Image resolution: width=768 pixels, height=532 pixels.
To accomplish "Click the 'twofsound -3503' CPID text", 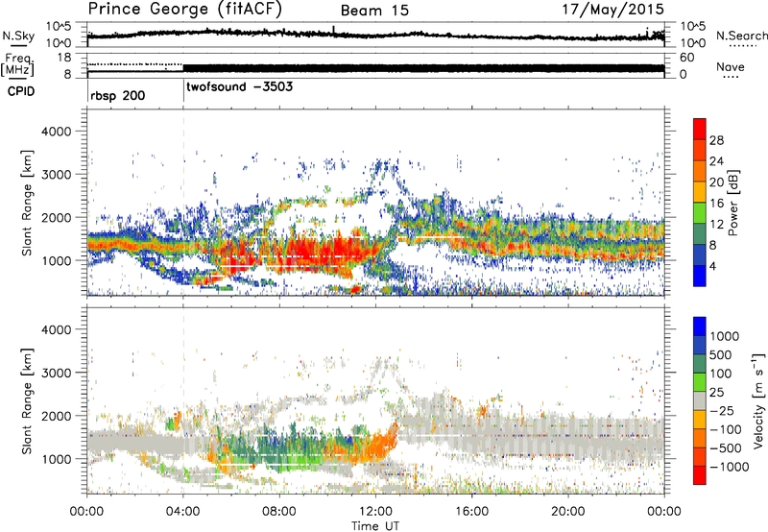I will (x=239, y=86).
